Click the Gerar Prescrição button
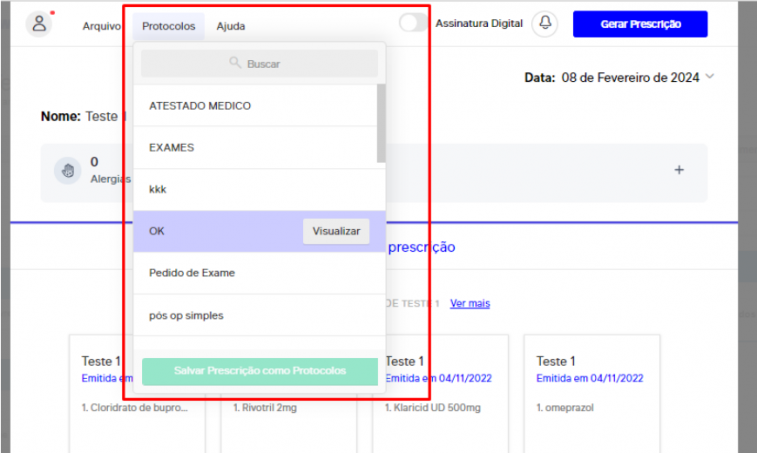The height and width of the screenshot is (453, 757). pos(640,24)
